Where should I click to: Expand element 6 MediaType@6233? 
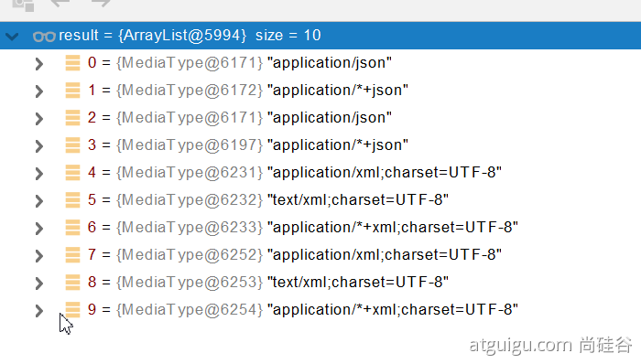click(x=39, y=228)
